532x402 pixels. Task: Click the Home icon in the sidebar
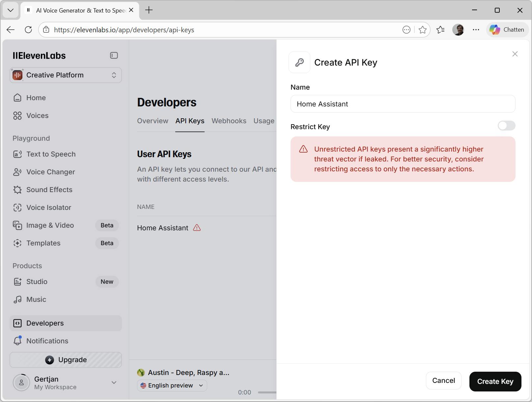point(17,98)
